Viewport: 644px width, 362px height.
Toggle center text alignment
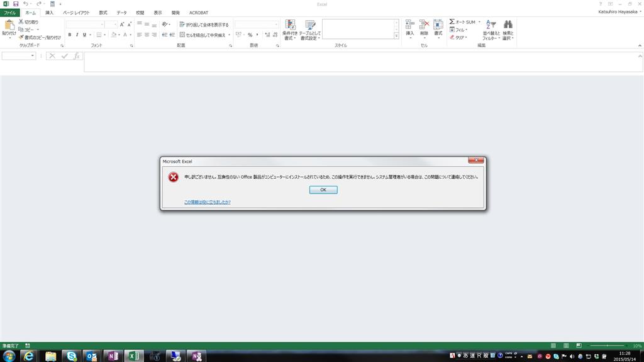coord(147,35)
